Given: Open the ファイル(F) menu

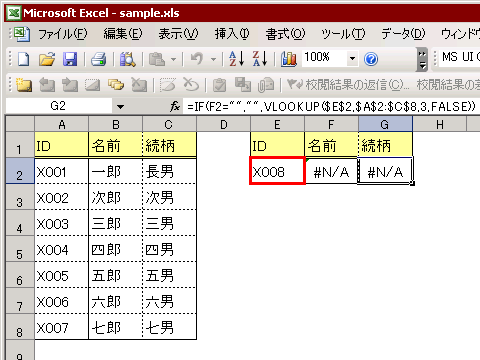Looking at the screenshot, I should 63,34.
